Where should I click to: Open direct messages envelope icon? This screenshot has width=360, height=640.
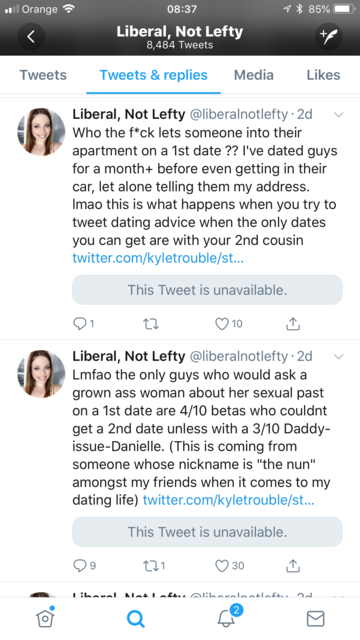pyautogui.click(x=316, y=618)
